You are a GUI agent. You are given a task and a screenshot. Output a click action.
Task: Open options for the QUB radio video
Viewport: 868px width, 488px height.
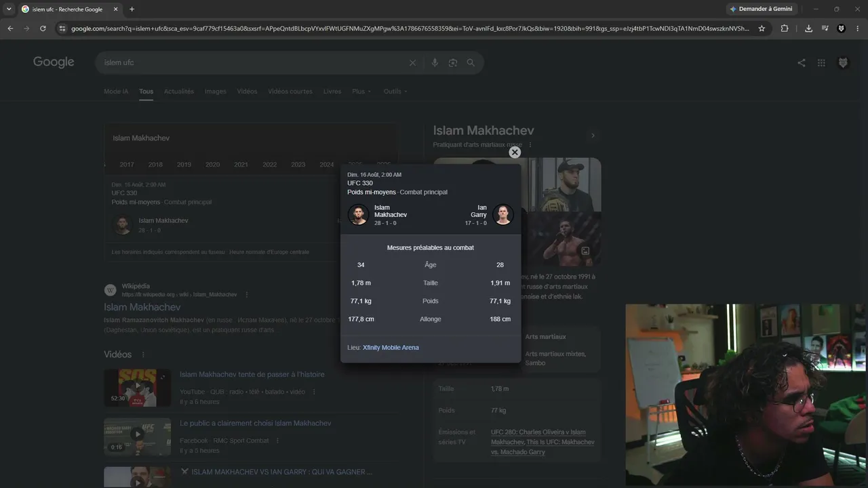[314, 392]
